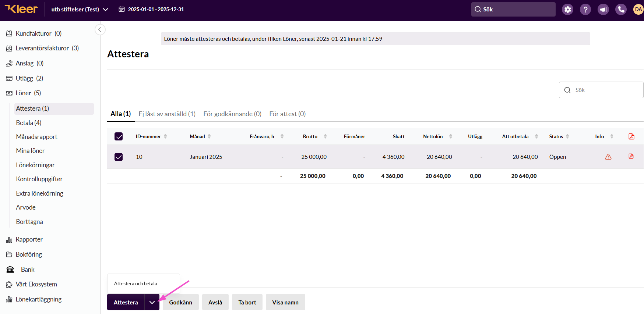644x314 pixels.
Task: Click the Godkänn button
Action: click(x=181, y=302)
